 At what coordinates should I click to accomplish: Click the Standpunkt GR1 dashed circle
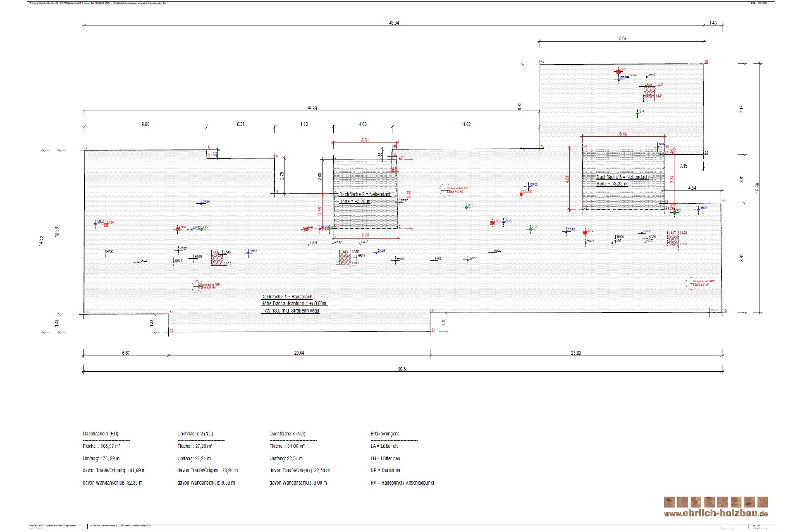click(x=197, y=286)
